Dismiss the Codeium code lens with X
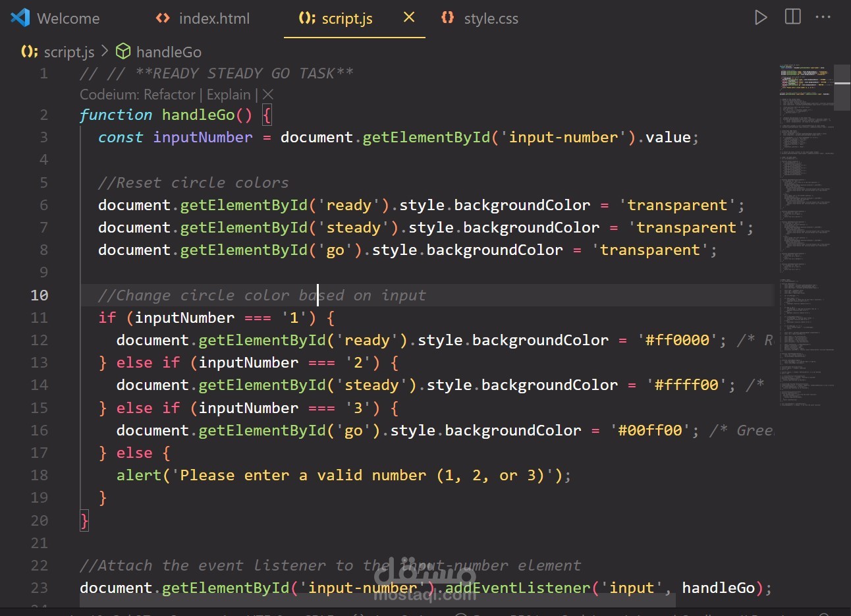Viewport: 851px width, 616px height. [x=268, y=95]
